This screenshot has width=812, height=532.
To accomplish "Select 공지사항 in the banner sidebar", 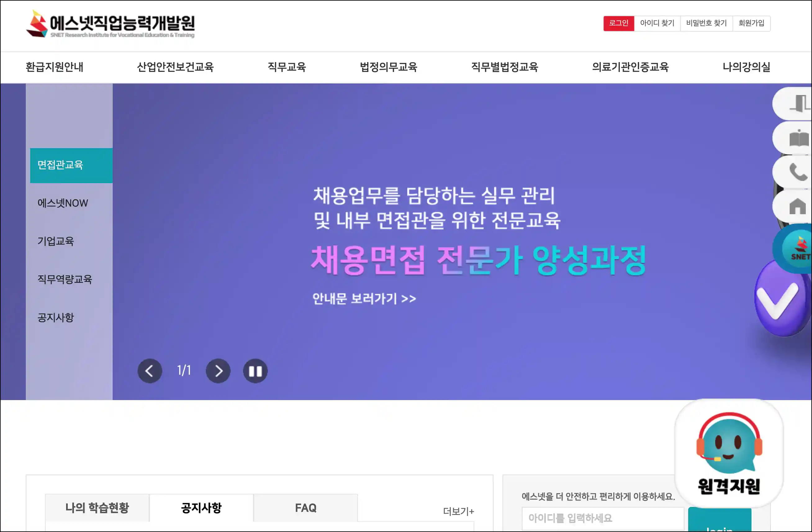I will 56,318.
